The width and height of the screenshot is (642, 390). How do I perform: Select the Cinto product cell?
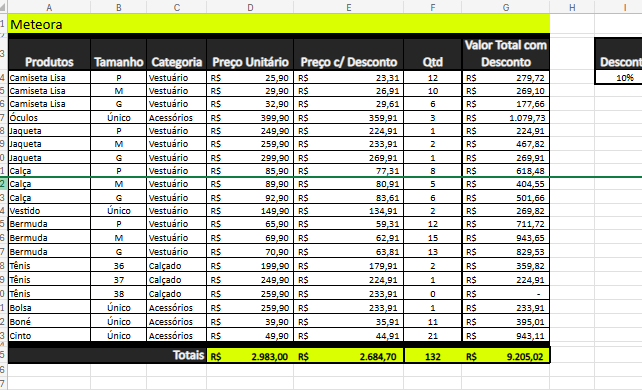(x=49, y=336)
